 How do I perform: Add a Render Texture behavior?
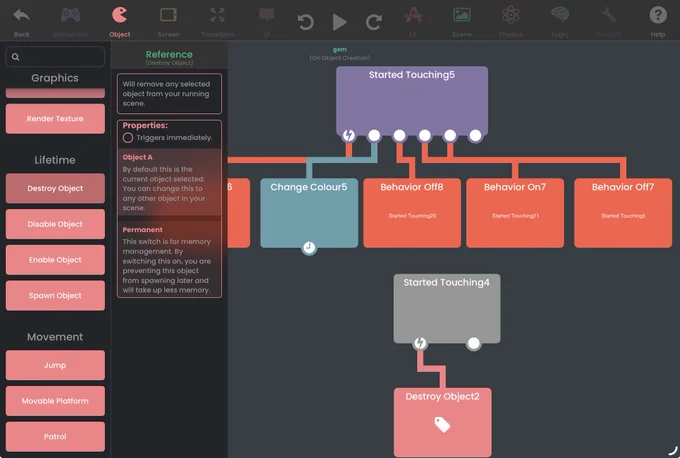(55, 118)
